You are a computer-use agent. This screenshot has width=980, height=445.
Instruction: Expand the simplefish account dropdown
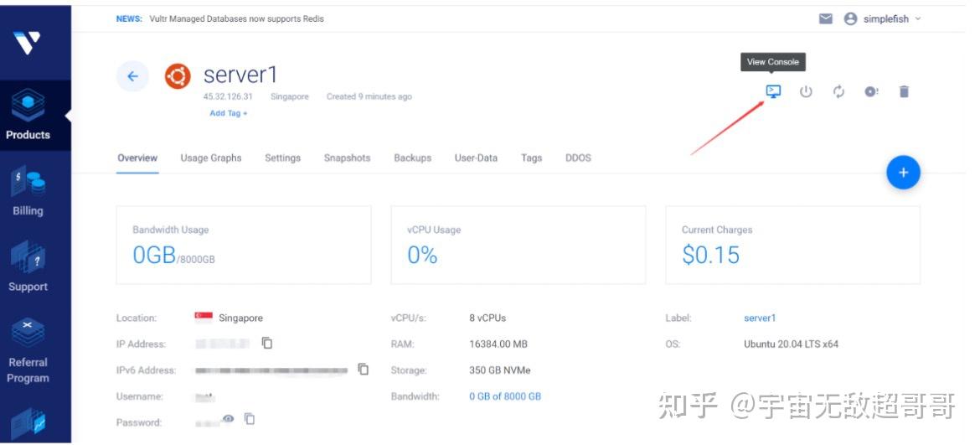point(892,18)
